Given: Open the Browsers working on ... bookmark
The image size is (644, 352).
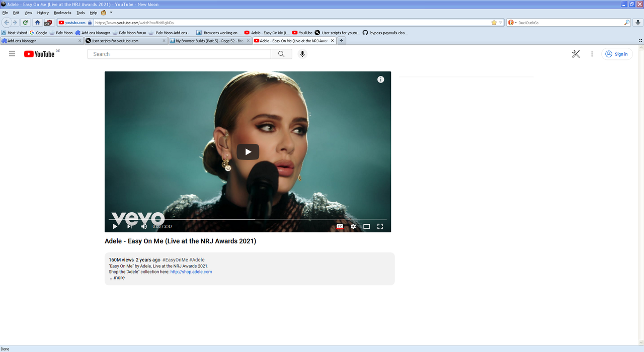Looking at the screenshot, I should point(219,33).
